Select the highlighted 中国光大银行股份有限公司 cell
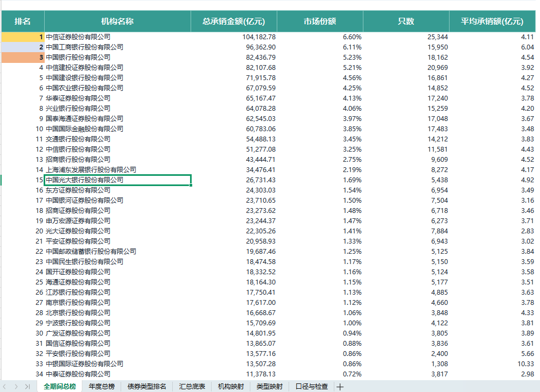Viewport: 540px width, 392px height. tap(117, 180)
